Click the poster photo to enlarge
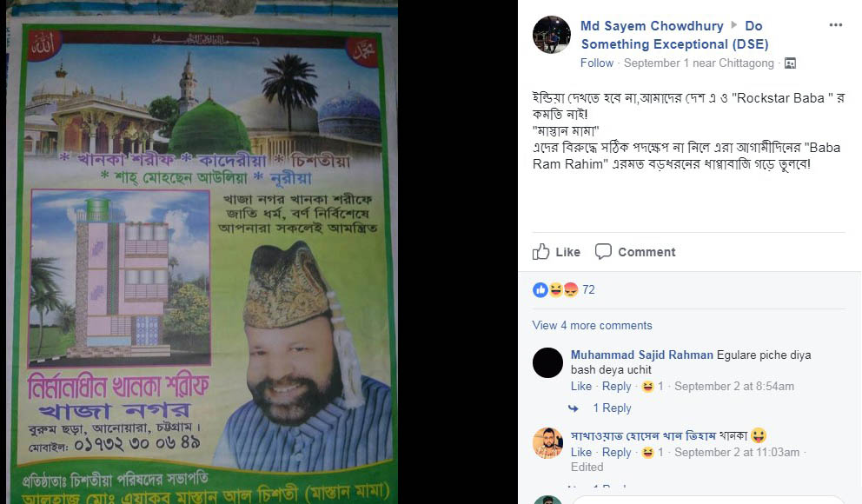 click(x=202, y=252)
